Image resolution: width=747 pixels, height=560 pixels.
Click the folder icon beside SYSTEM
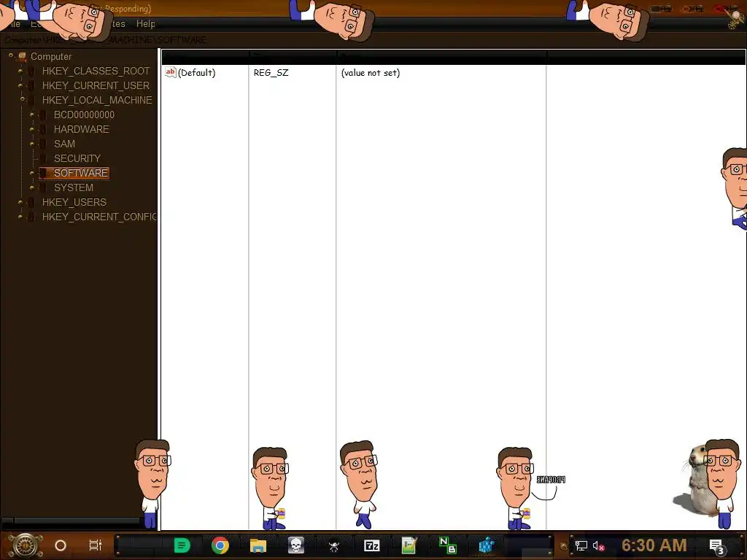pyautogui.click(x=43, y=187)
